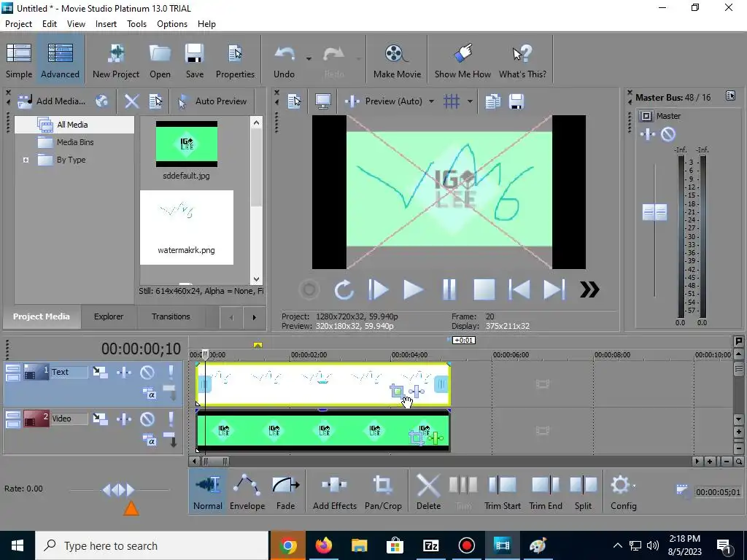Expand the By Type tree node

(x=26, y=160)
